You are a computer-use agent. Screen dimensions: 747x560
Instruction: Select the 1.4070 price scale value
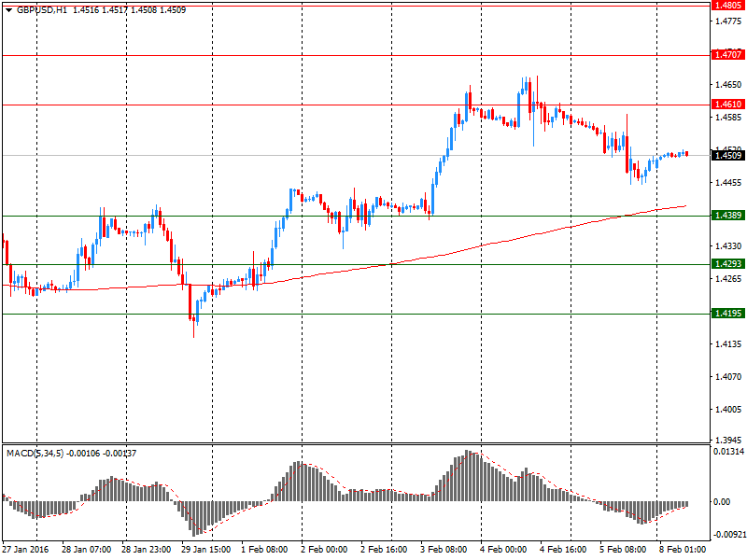coord(728,377)
